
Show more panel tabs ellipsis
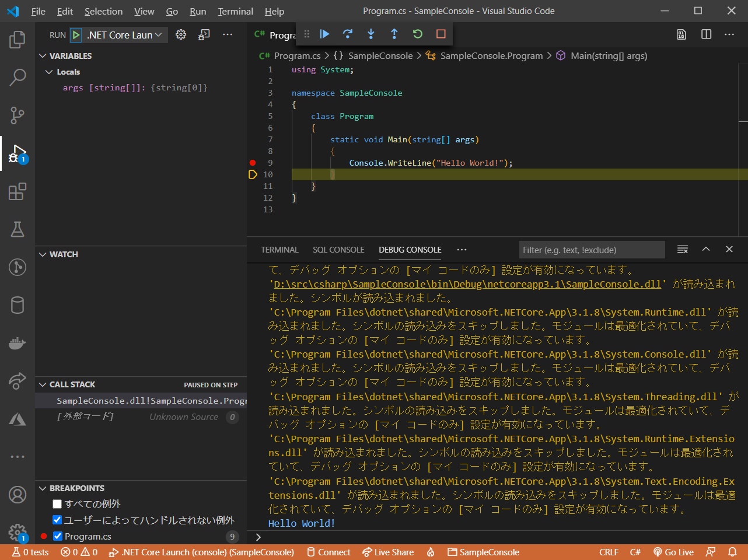click(462, 250)
